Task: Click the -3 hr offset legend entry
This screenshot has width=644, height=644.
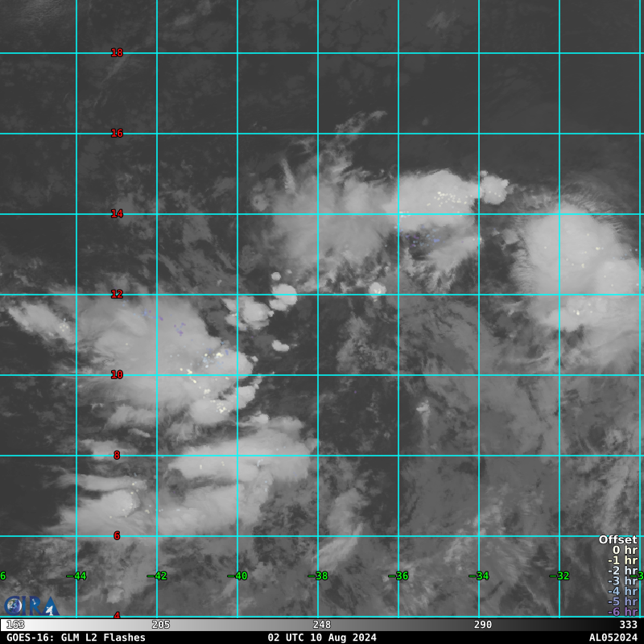Action: point(622,580)
